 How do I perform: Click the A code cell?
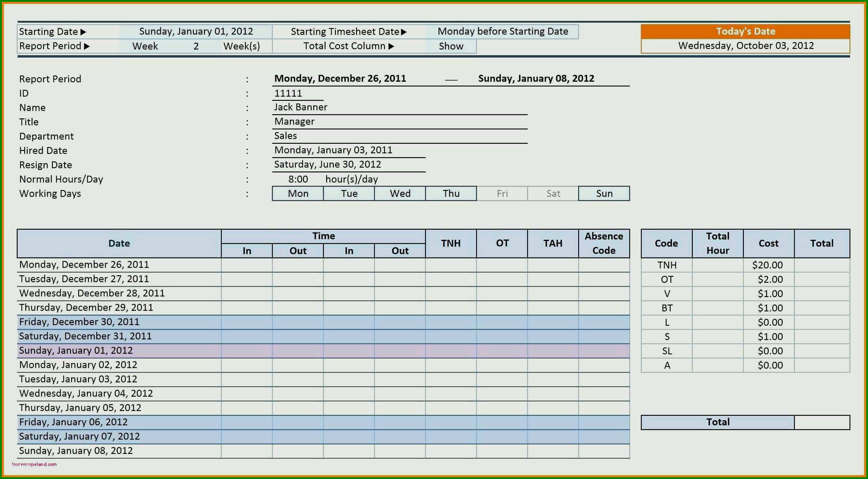point(667,365)
